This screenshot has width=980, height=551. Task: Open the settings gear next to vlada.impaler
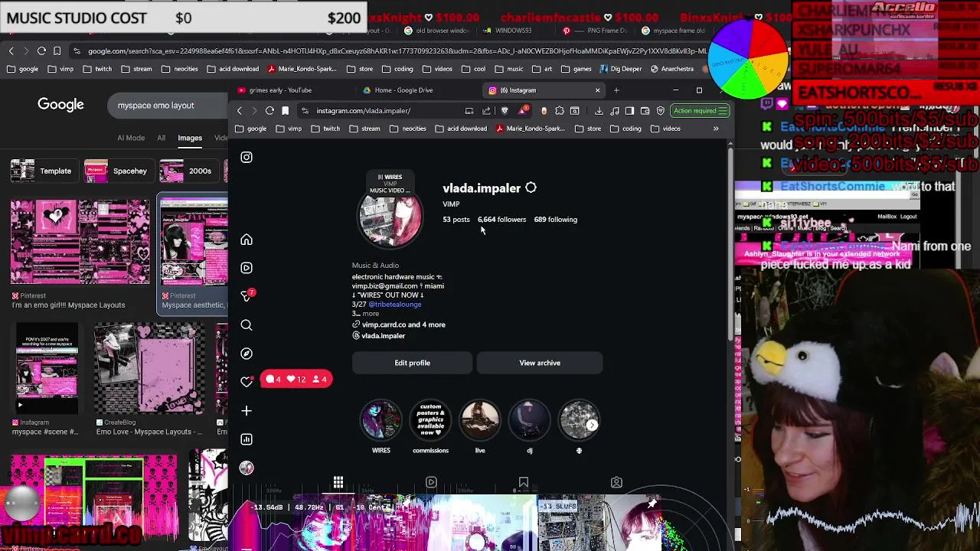pyautogui.click(x=531, y=187)
